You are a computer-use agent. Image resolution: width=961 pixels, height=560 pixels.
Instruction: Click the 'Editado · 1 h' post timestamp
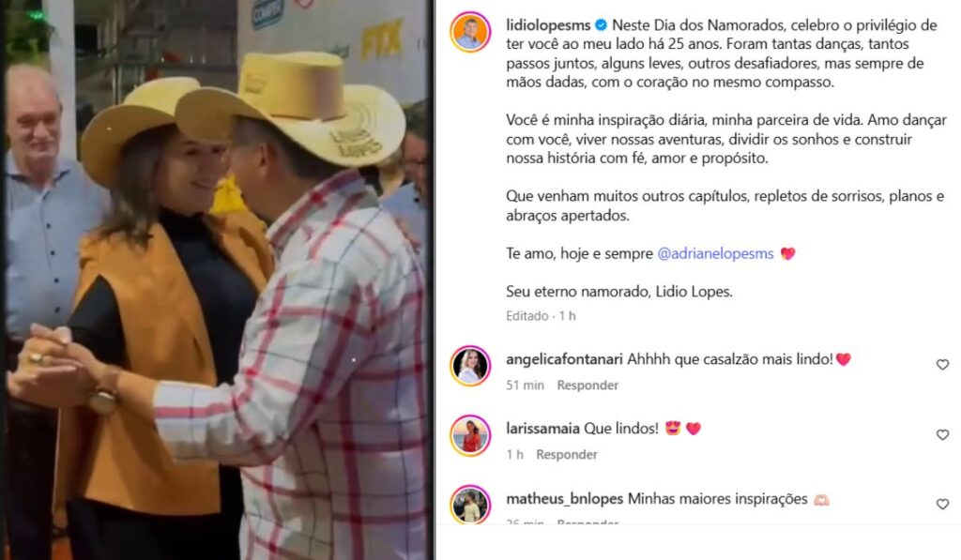[x=541, y=315]
